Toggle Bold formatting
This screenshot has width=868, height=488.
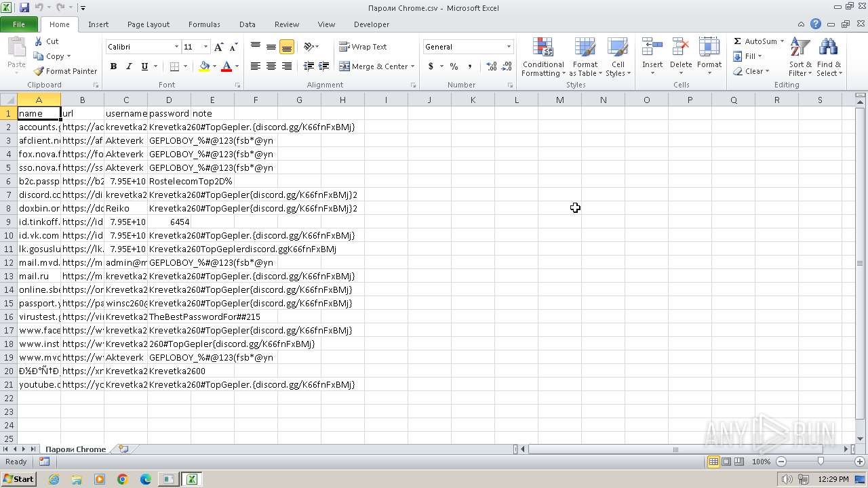(x=113, y=66)
